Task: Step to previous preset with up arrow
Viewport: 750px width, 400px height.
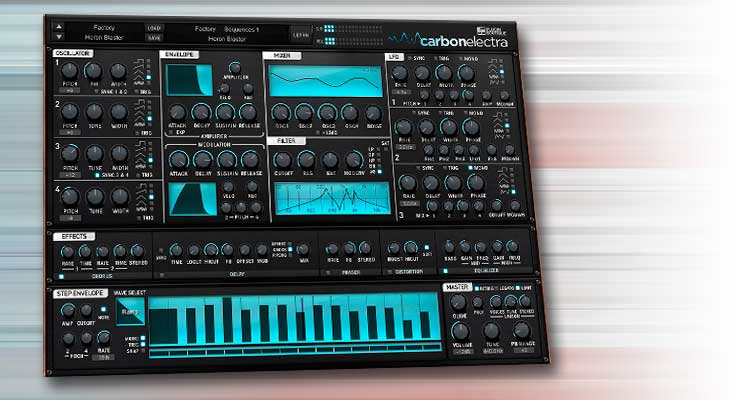Action: click(58, 27)
